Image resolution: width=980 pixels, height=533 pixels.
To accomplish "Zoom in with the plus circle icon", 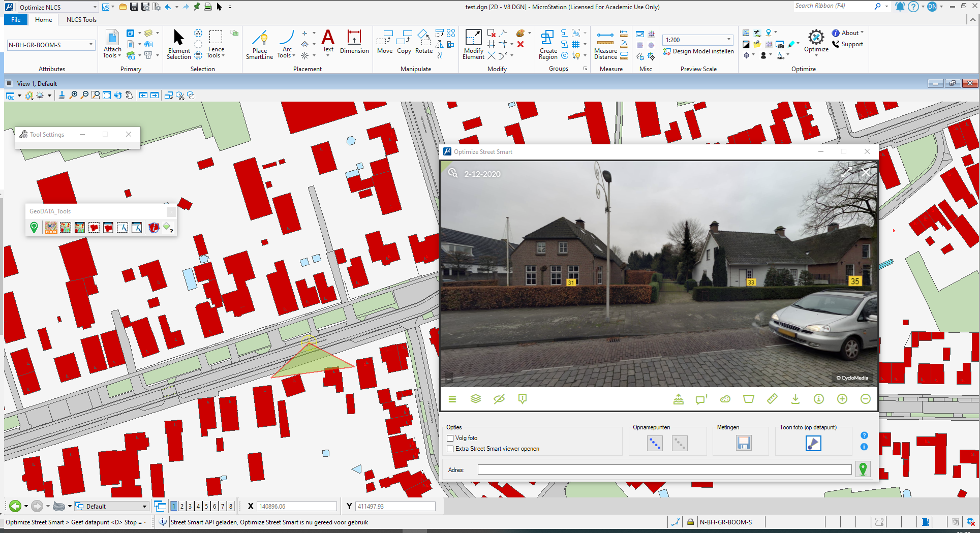I will [842, 399].
